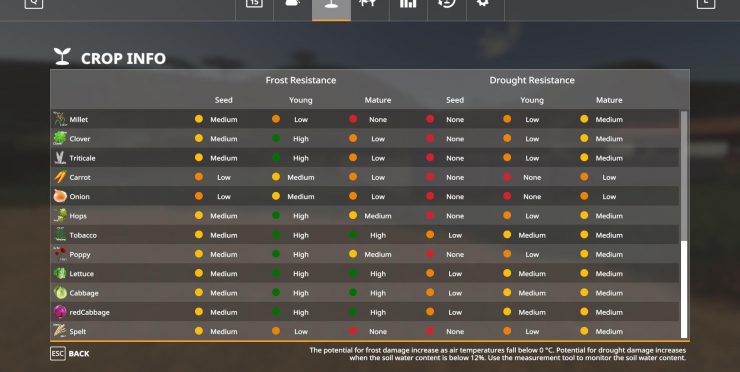Click the redCabbage crop icon
740x372 pixels.
(60, 312)
